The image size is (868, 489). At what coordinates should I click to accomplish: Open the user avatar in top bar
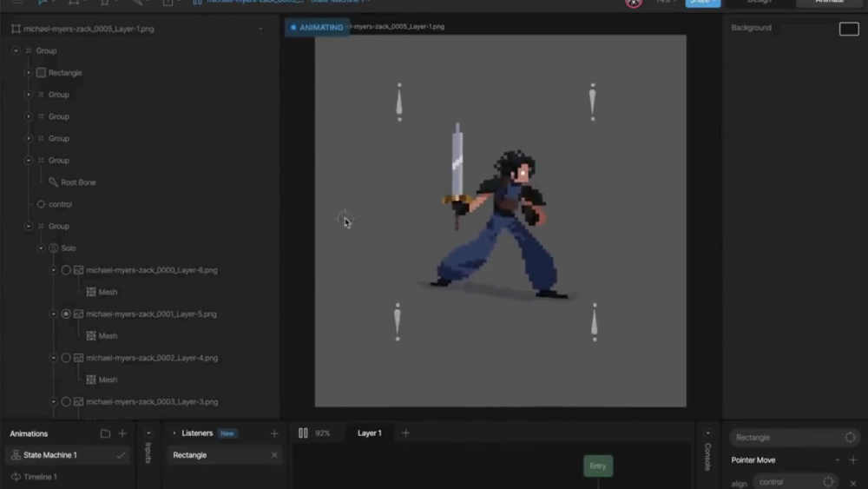click(x=634, y=3)
